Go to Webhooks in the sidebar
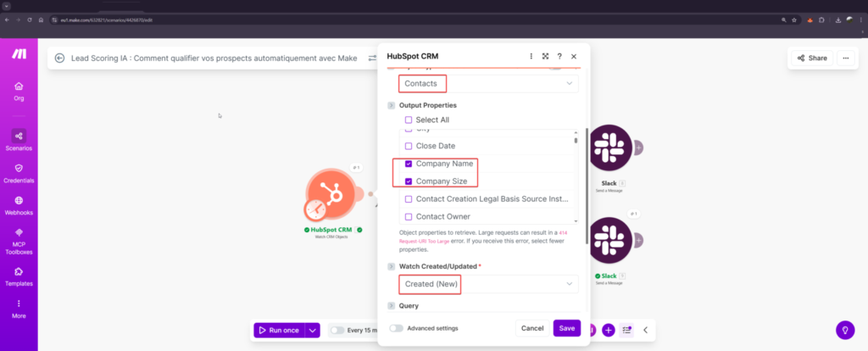Image resolution: width=868 pixels, height=351 pixels. point(19,204)
